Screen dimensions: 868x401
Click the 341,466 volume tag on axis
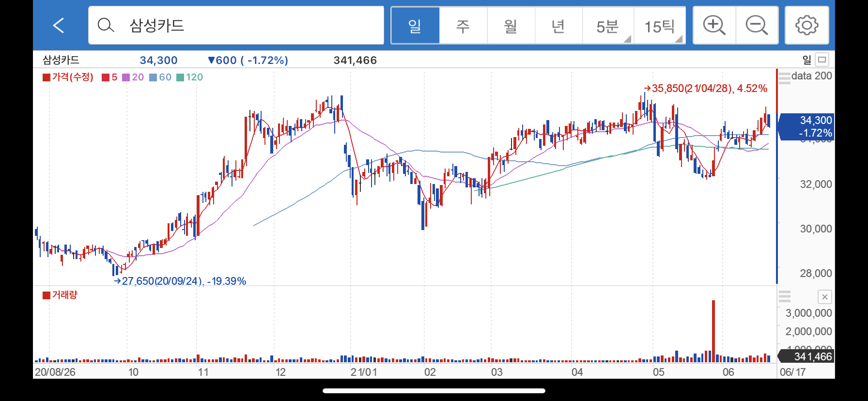[x=806, y=356]
